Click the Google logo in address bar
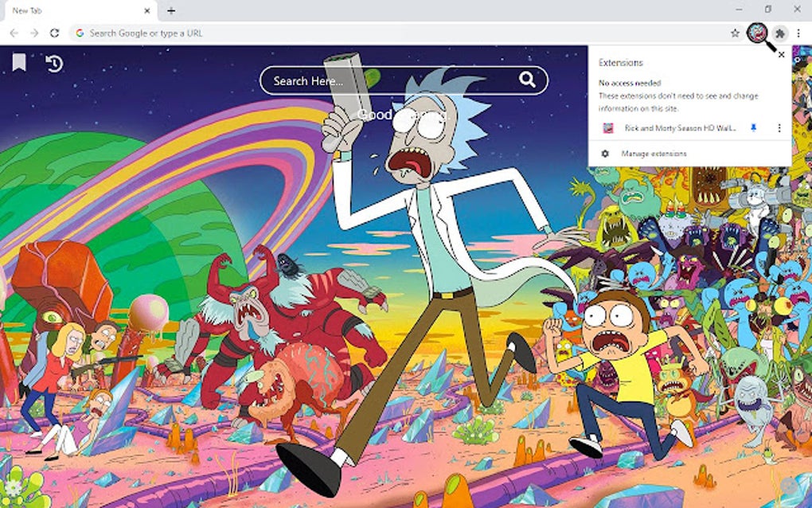Image resolution: width=812 pixels, height=508 pixels. (80, 33)
